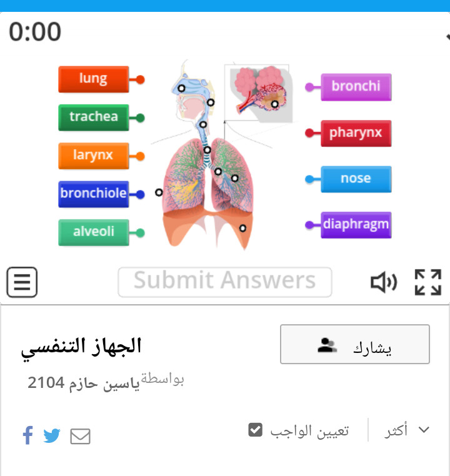This screenshot has width=450, height=476.
Task: Select the red lung label
Action: tap(94, 79)
